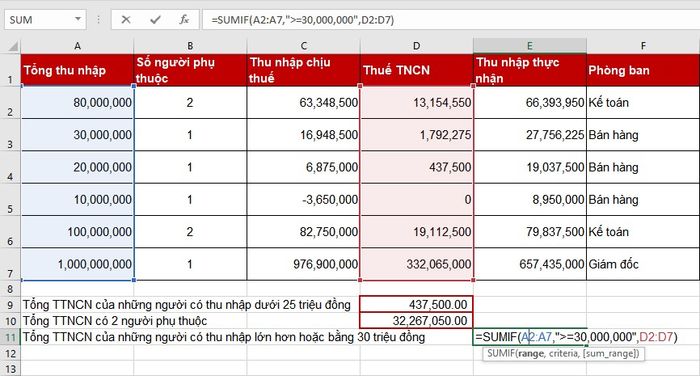Select cell with value 8,950,000

click(530, 199)
